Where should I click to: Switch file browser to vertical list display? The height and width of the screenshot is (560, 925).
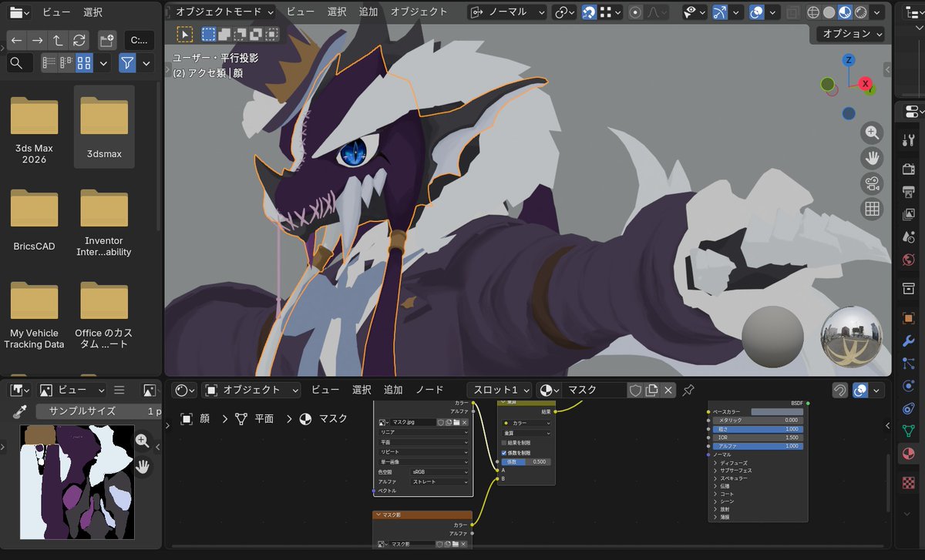click(49, 63)
